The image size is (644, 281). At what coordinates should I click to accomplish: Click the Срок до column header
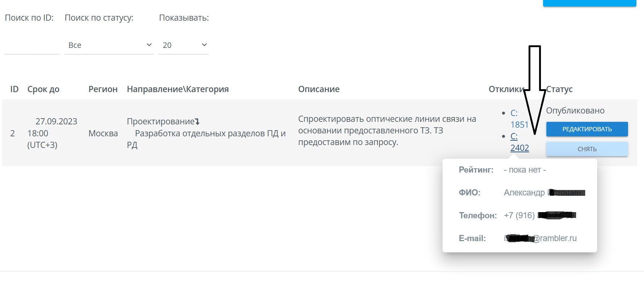tap(43, 89)
